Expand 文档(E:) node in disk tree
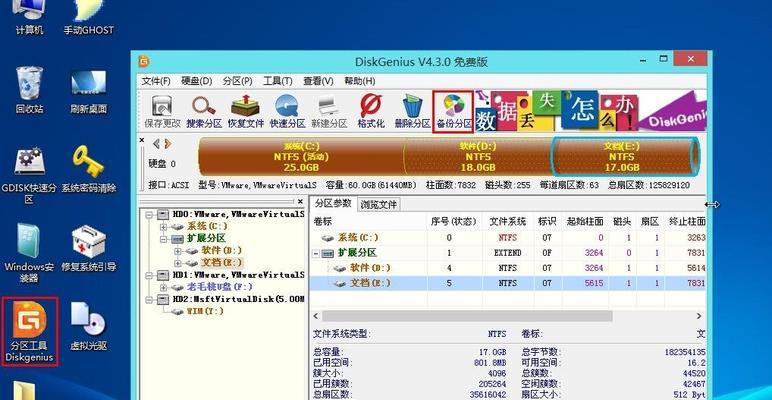 coord(177,264)
